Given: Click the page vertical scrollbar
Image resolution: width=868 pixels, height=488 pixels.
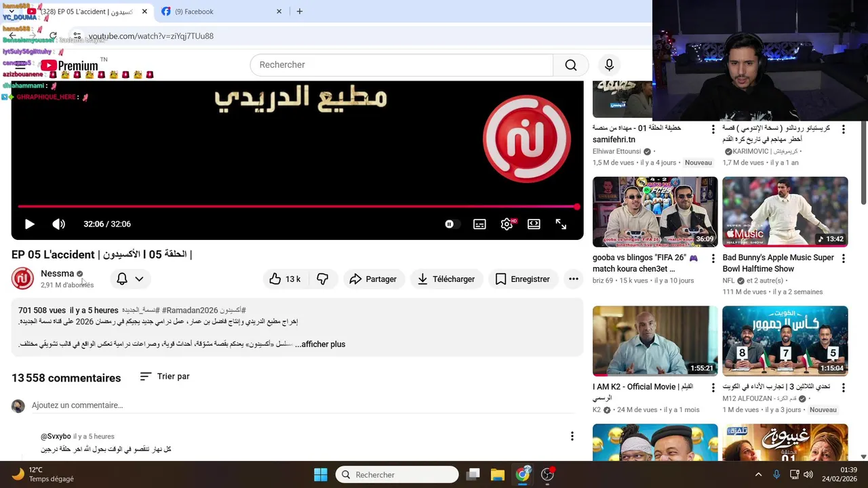Looking at the screenshot, I should [x=863, y=163].
